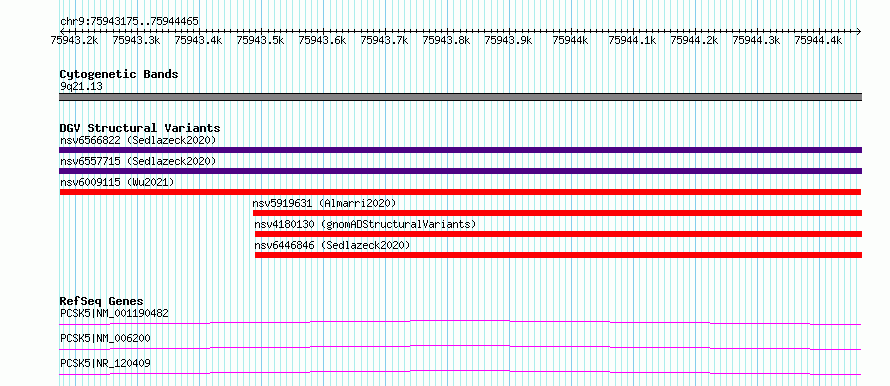
Task: Click the 9q21.13 band label
Action: click(x=81, y=86)
